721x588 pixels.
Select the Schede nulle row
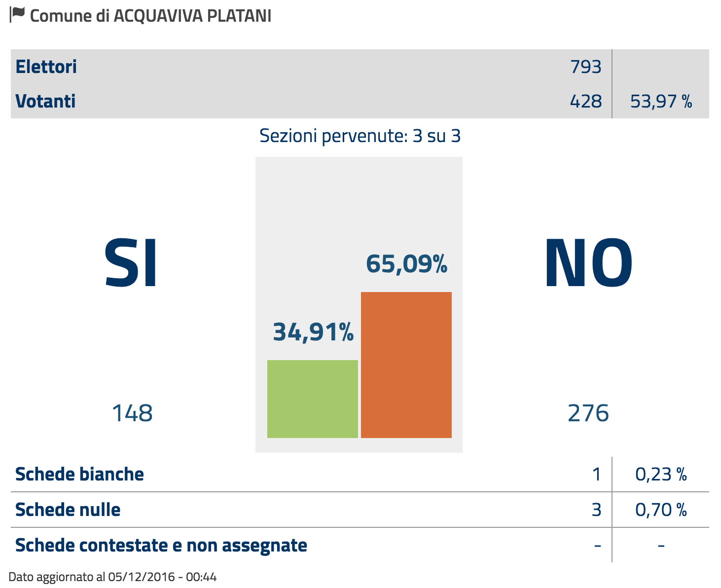360,510
